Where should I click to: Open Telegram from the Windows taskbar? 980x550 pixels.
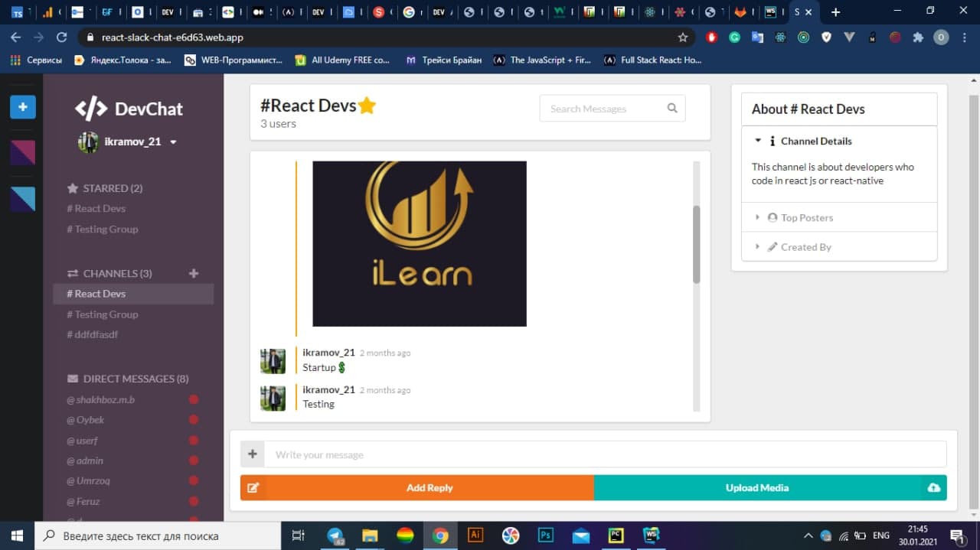(335, 535)
